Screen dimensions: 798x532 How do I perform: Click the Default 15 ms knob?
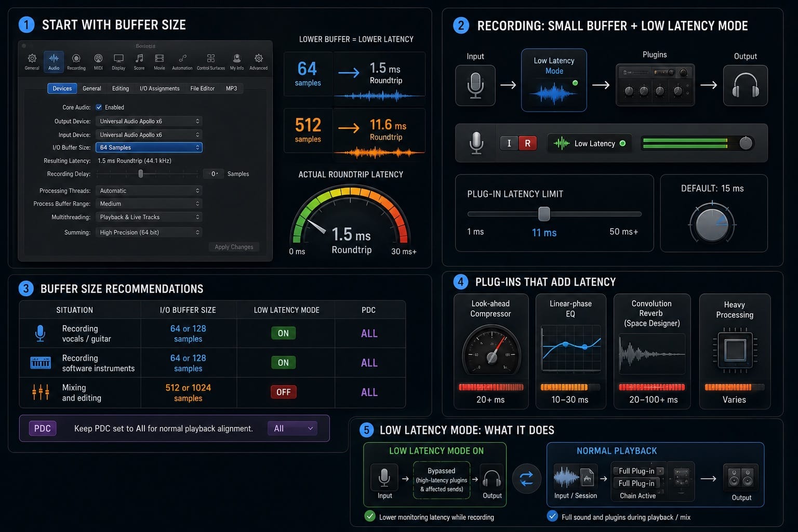pyautogui.click(x=712, y=224)
